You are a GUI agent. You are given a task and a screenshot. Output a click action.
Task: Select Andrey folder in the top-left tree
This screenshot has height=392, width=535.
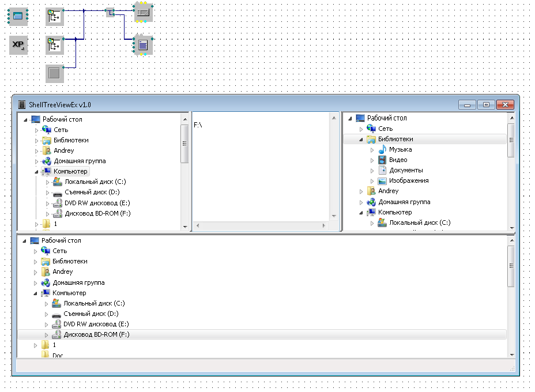pyautogui.click(x=63, y=150)
